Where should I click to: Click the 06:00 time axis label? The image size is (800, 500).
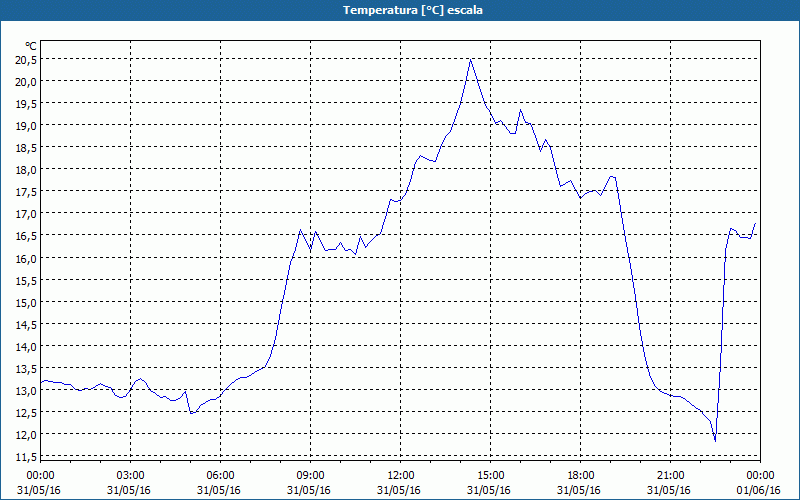pyautogui.click(x=220, y=476)
